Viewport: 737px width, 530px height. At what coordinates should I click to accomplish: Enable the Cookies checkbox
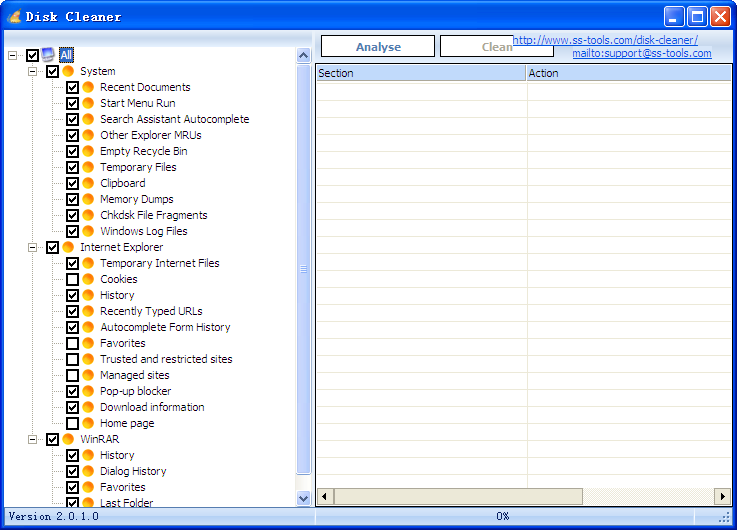(73, 279)
